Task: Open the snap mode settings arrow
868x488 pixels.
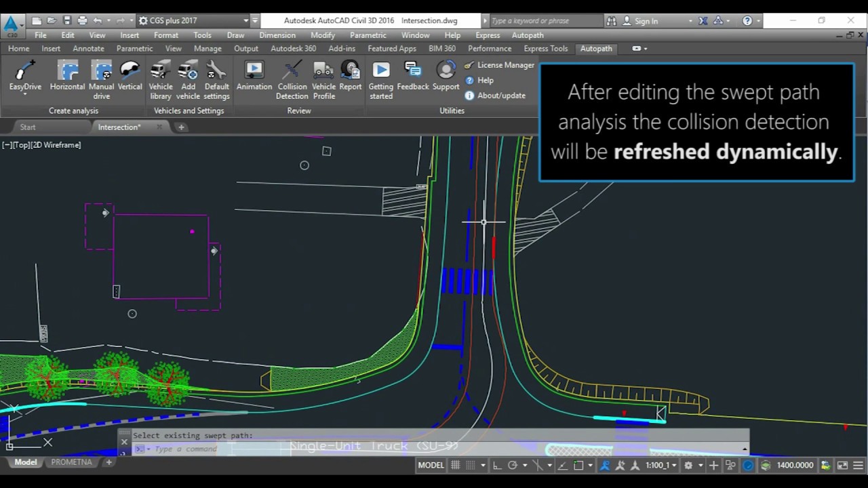Action: (x=483, y=466)
